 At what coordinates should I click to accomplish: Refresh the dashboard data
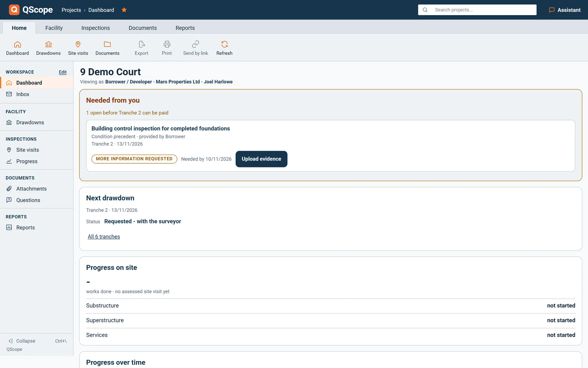tap(224, 48)
